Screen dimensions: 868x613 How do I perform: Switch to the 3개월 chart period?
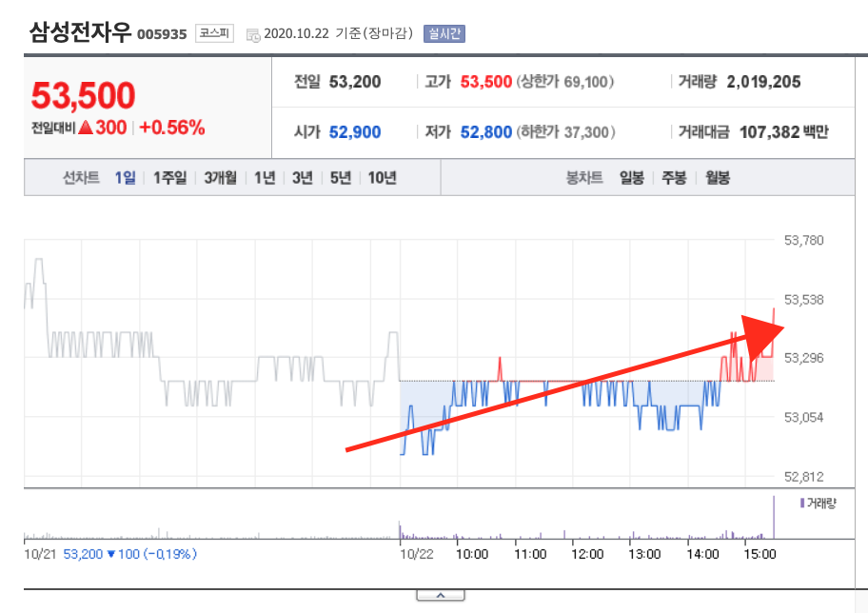pos(220,178)
